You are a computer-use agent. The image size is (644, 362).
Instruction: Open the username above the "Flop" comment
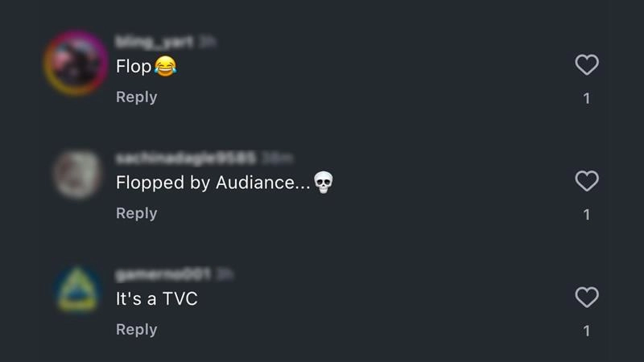click(154, 42)
